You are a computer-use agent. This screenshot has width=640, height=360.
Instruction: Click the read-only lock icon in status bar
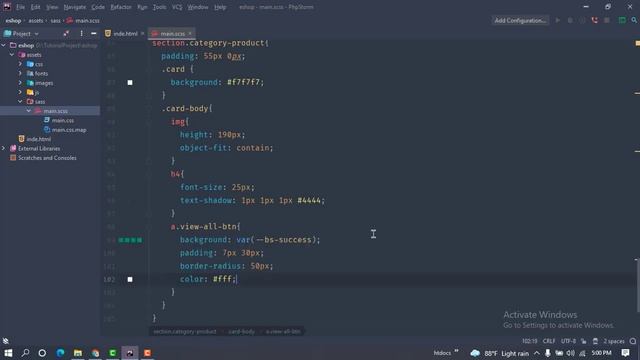(583, 341)
